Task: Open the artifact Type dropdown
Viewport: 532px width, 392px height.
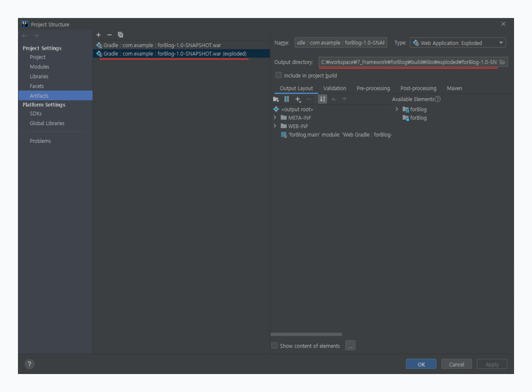Action: click(x=458, y=43)
